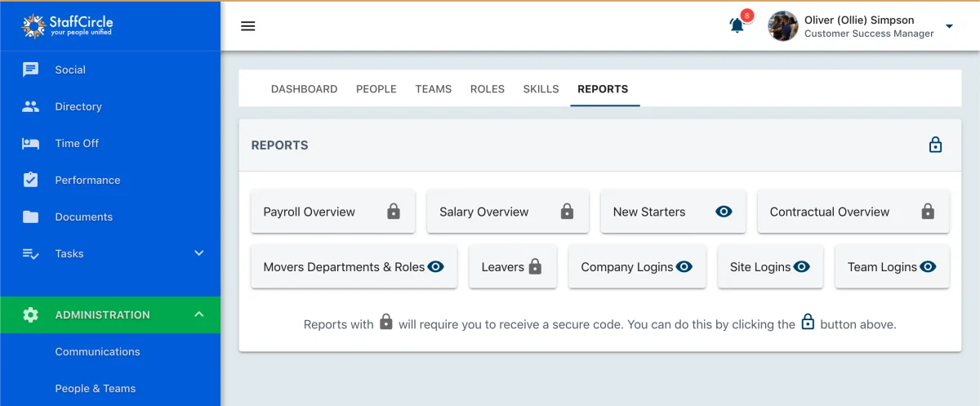
Task: Switch to the Skills tab
Action: point(541,89)
